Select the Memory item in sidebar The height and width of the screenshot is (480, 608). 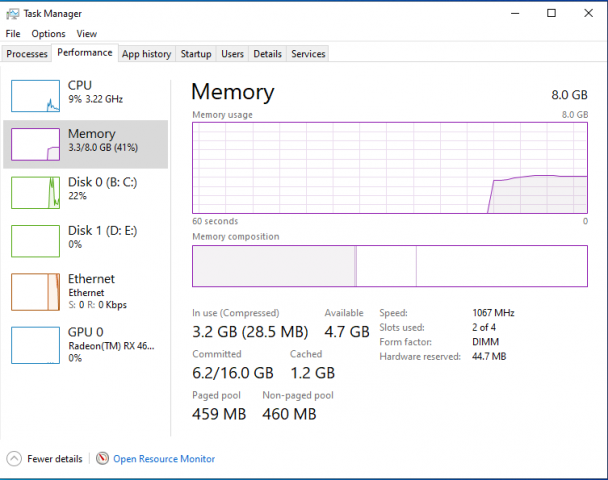pyautogui.click(x=86, y=143)
